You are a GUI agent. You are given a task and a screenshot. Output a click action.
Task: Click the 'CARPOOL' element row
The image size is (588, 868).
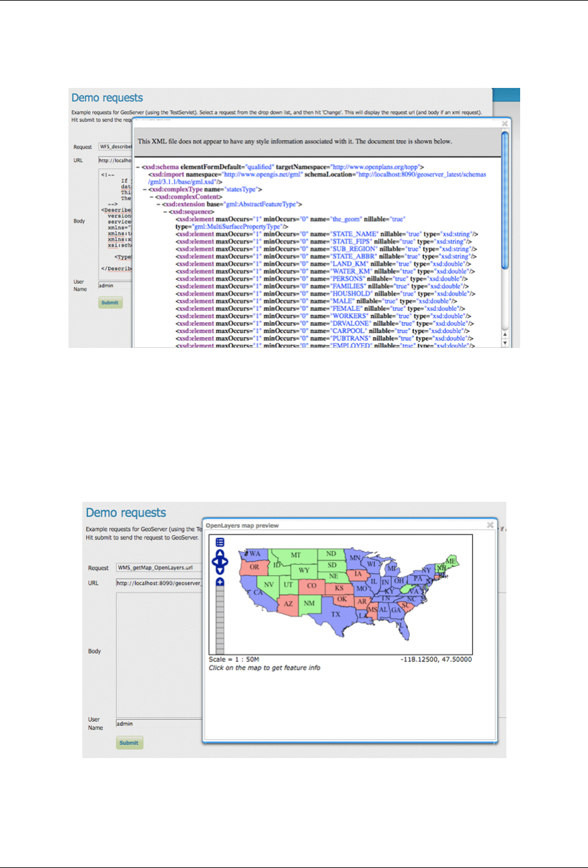click(322, 331)
